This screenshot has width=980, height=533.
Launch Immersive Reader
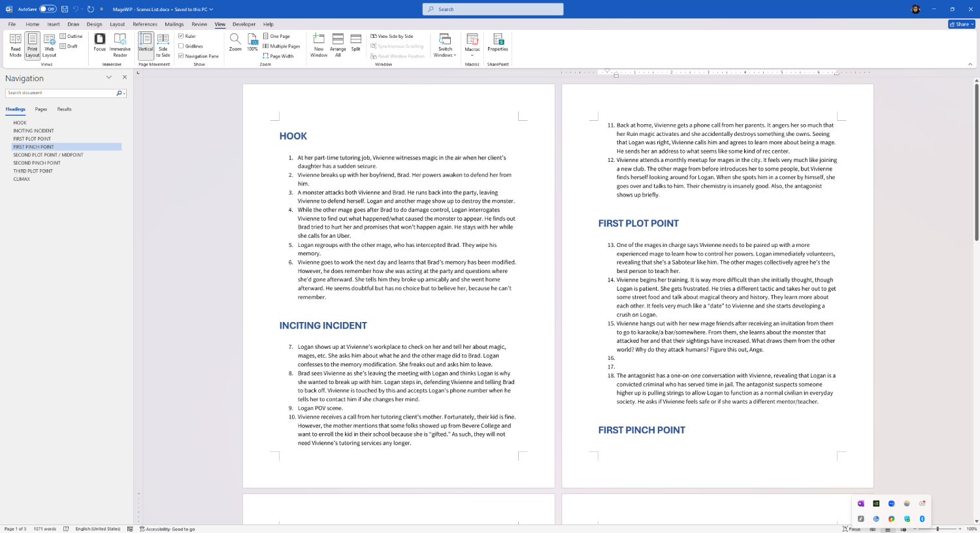(x=120, y=45)
